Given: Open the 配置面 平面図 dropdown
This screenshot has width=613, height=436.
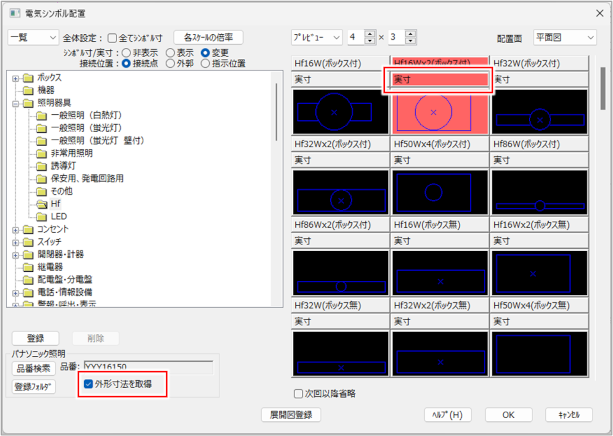Looking at the screenshot, I should pyautogui.click(x=567, y=37).
